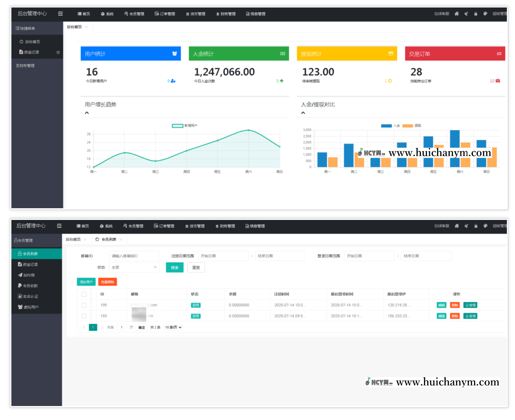The height and width of the screenshot is (420, 515).
Task: Click the card icon on the 提现统计 header
Action: tap(390, 54)
